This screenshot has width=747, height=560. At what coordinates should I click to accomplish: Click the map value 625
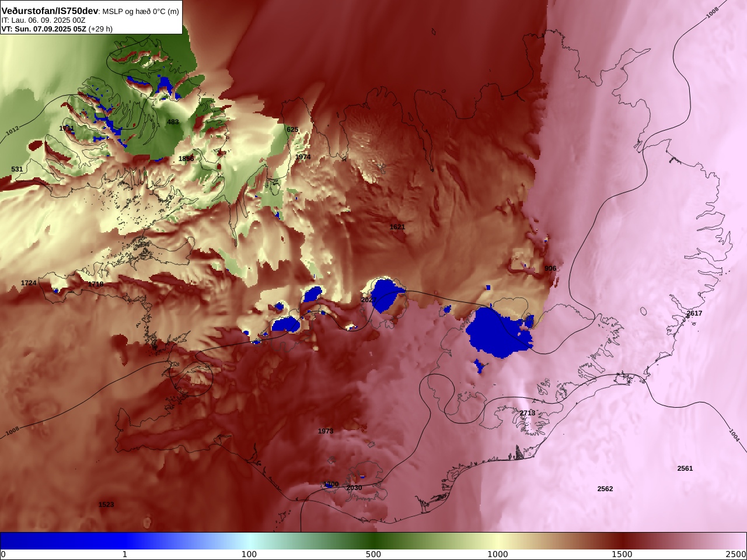(292, 129)
